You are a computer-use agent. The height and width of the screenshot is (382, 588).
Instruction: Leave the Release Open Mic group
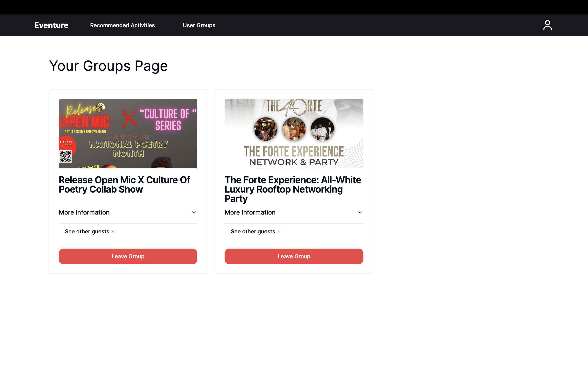tap(128, 256)
